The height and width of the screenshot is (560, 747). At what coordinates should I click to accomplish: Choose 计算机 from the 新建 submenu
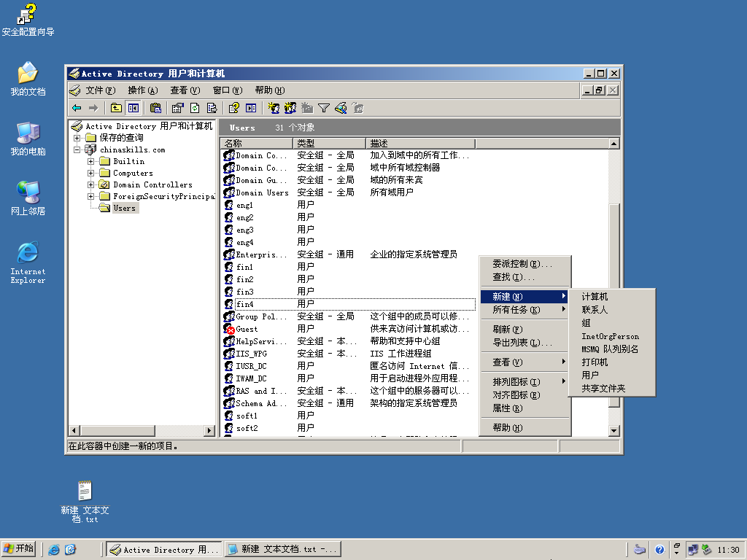point(612,296)
